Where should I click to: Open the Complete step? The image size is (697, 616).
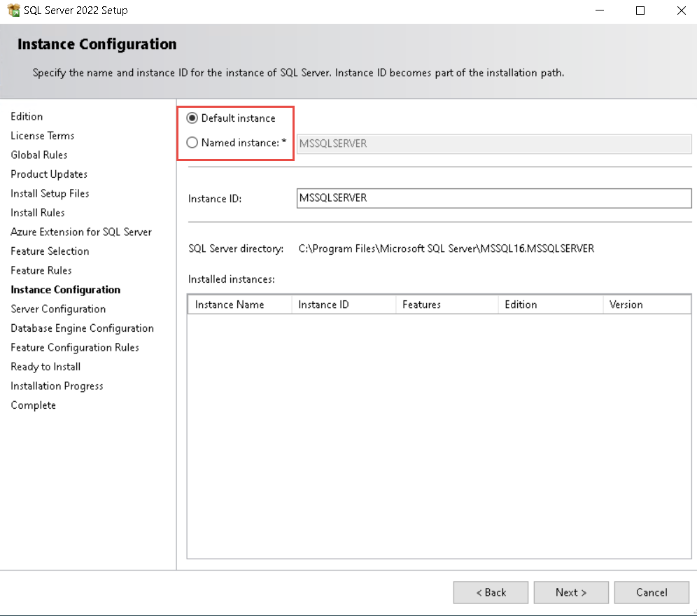tap(34, 405)
